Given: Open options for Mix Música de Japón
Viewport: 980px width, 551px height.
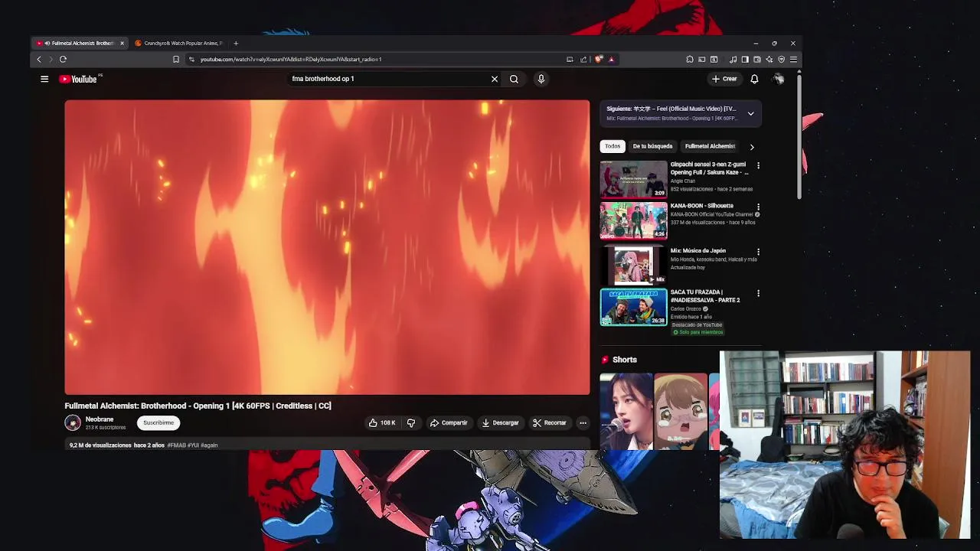Looking at the screenshot, I should [x=758, y=251].
